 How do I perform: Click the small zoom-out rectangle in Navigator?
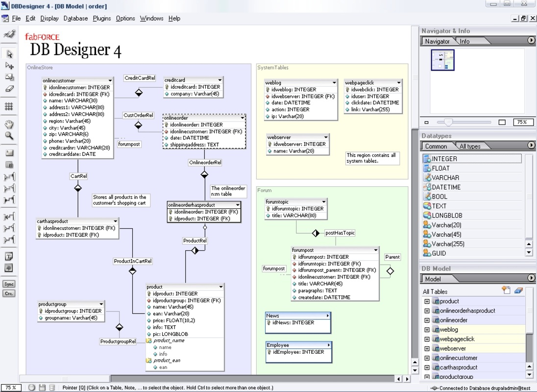(x=426, y=122)
